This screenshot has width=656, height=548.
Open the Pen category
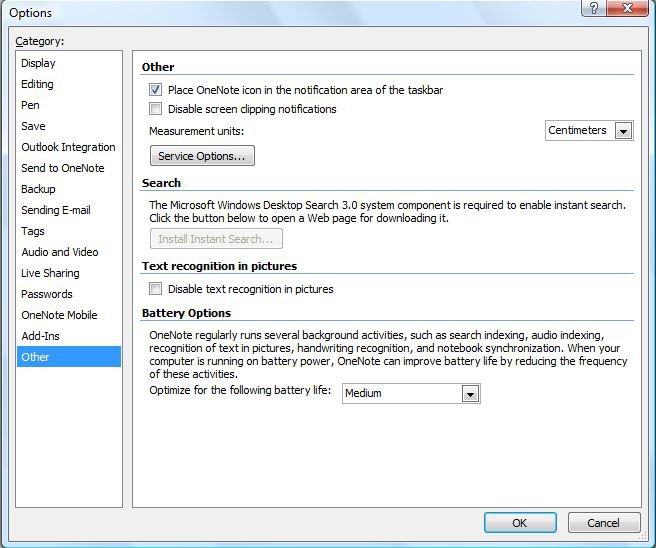[69, 105]
